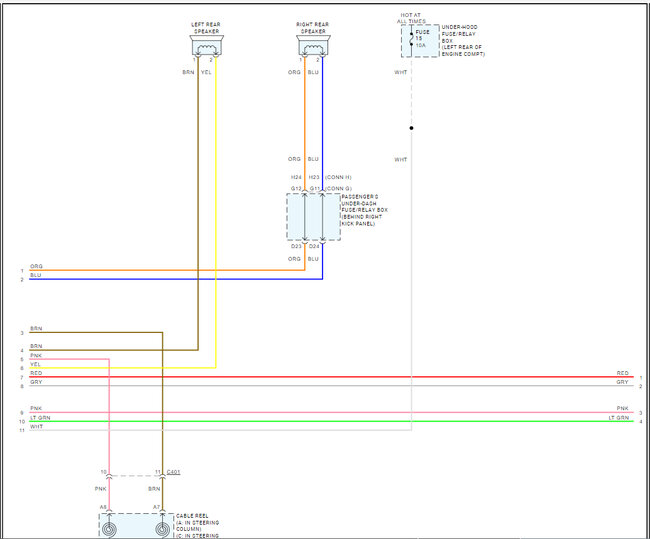Select the left Cable Reel coil symbol
Viewport: 650px width, 539px height.
(109, 529)
